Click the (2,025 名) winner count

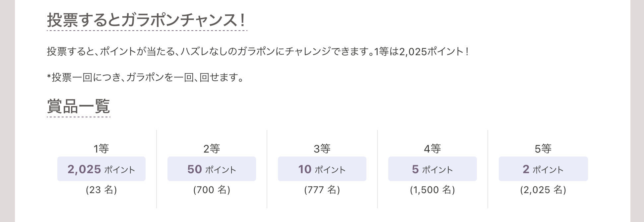point(543,190)
